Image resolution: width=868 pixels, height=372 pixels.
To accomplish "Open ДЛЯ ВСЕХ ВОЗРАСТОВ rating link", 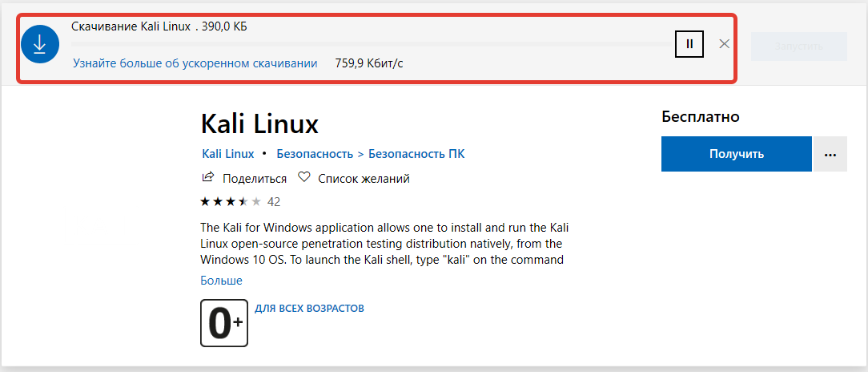I will click(309, 308).
